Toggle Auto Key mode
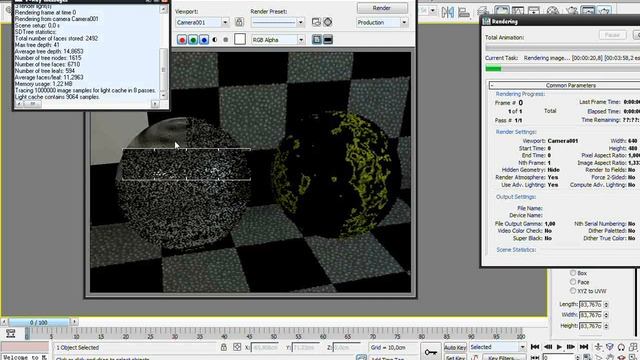Viewport: 640px width, 360px height. click(x=455, y=347)
